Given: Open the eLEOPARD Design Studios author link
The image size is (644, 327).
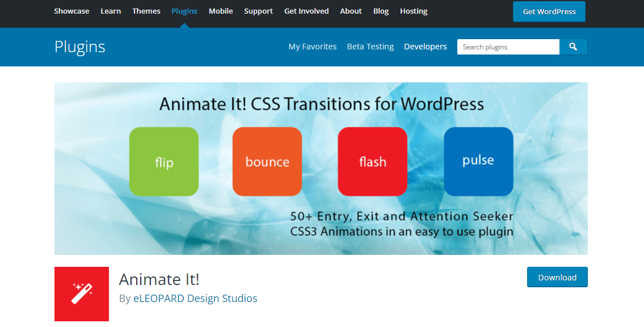Looking at the screenshot, I should pos(195,298).
